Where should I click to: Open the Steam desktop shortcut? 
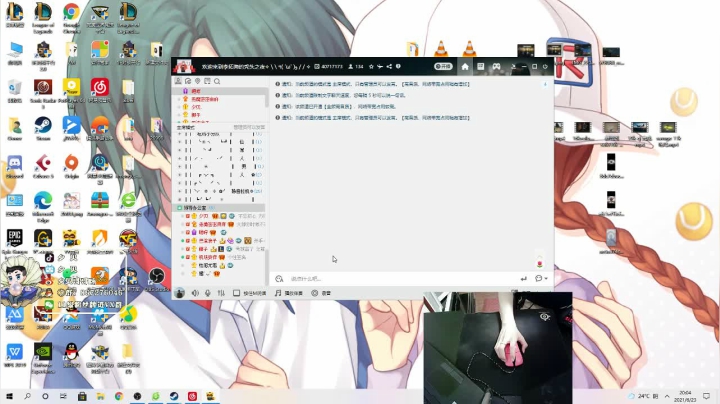[43, 129]
